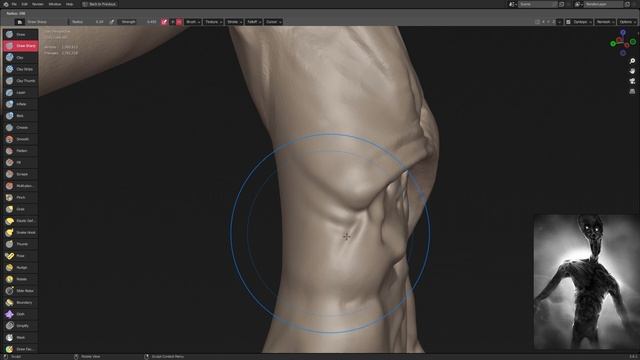
Task: Select the Nudge brush
Action: point(20,267)
